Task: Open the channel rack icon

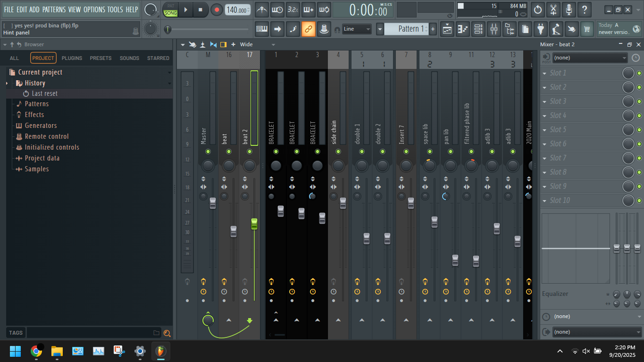Action: click(x=478, y=29)
